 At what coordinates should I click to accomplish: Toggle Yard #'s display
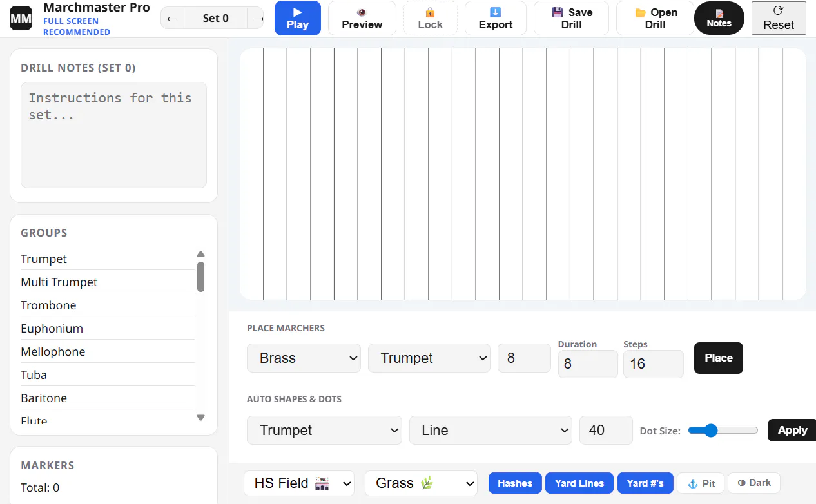[645, 483]
